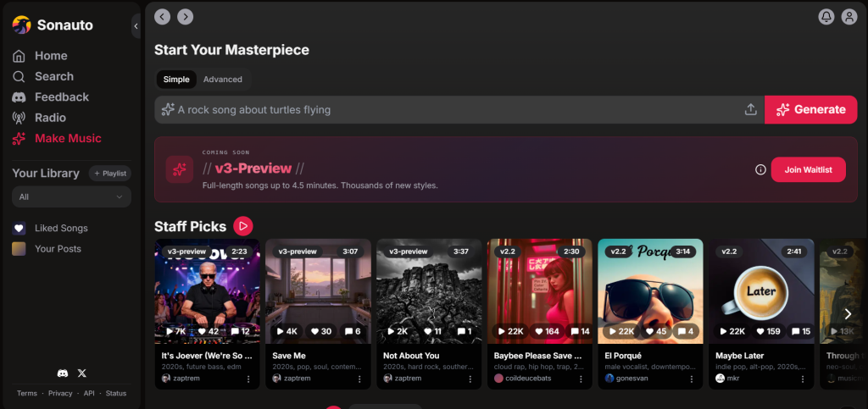The height and width of the screenshot is (409, 868).
Task: Open the API link
Action: tap(89, 394)
